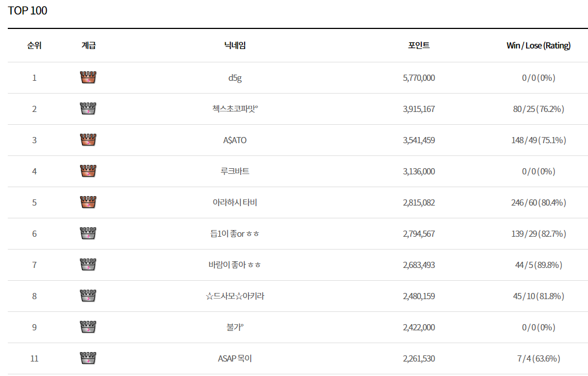
Task: Click the rank 1 crown badge icon
Action: point(88,77)
